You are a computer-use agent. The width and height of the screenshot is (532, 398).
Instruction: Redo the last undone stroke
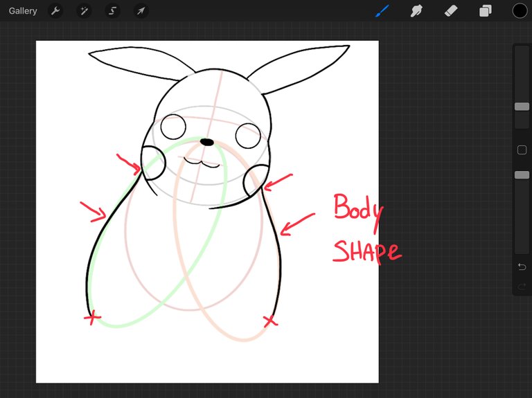(522, 287)
